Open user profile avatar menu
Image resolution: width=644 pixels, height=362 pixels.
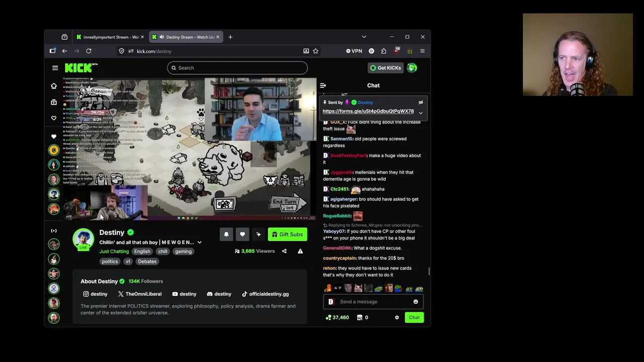(412, 68)
